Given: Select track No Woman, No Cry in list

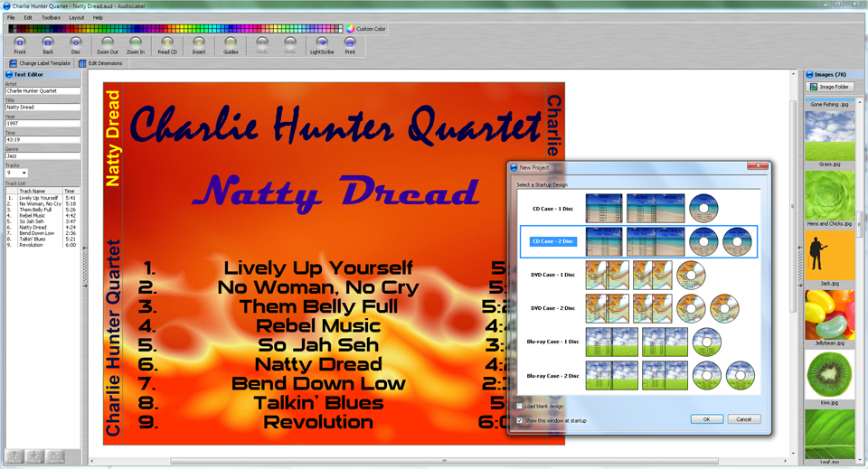Looking at the screenshot, I should click(x=42, y=204).
